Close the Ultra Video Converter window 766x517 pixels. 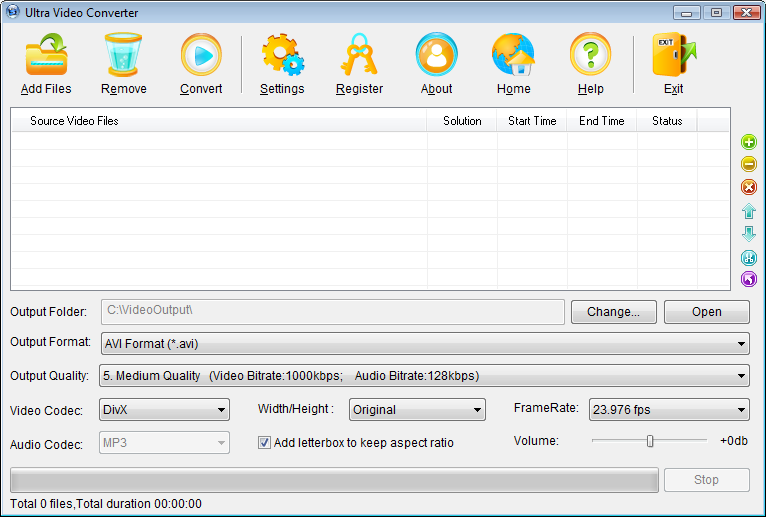746,12
